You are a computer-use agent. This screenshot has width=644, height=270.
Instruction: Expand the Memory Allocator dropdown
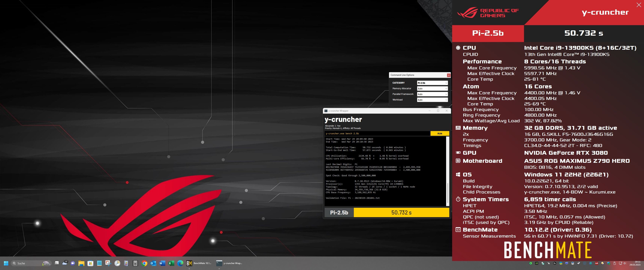click(x=432, y=88)
